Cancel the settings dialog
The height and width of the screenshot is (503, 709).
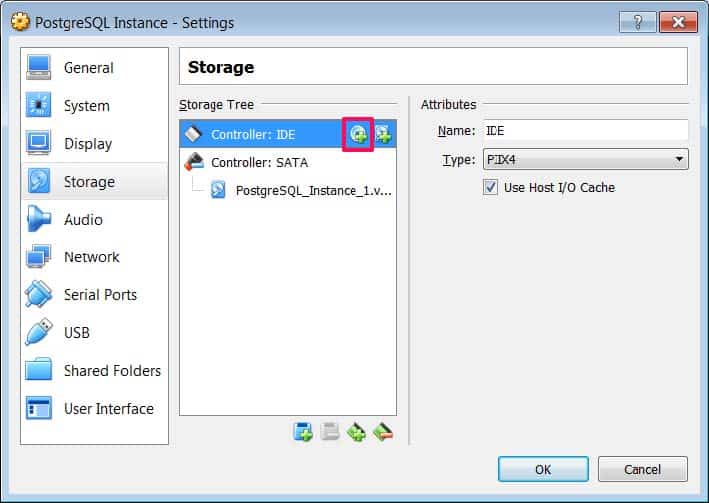tap(643, 470)
